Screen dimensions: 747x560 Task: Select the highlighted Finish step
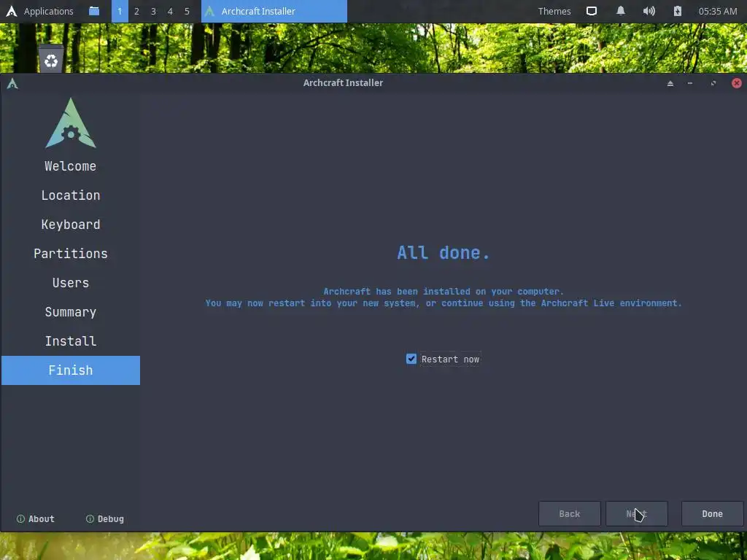tap(71, 370)
